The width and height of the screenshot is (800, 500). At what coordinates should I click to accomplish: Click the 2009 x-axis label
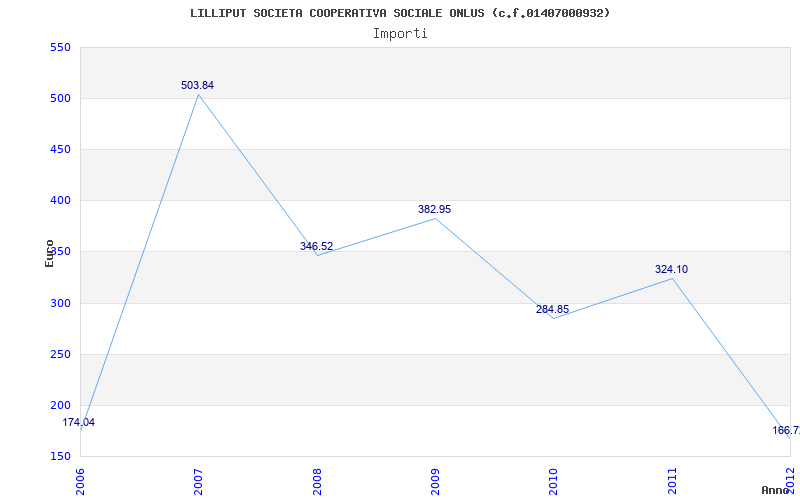coord(435,481)
